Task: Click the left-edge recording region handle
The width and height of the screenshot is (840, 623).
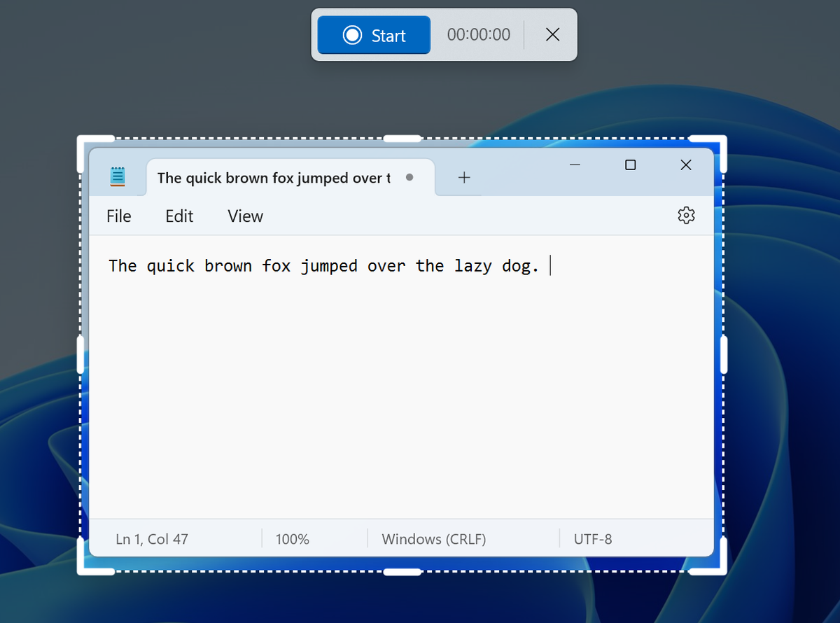Action: (79, 353)
